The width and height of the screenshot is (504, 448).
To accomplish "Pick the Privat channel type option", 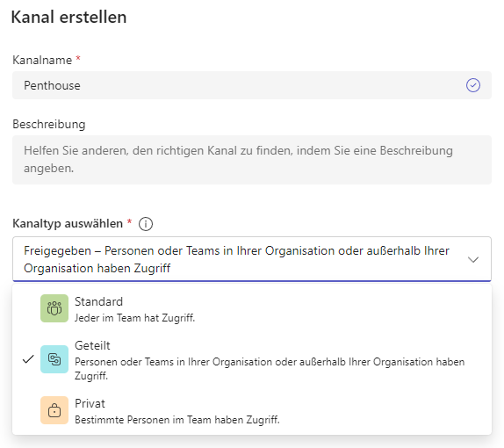I will pyautogui.click(x=252, y=411).
